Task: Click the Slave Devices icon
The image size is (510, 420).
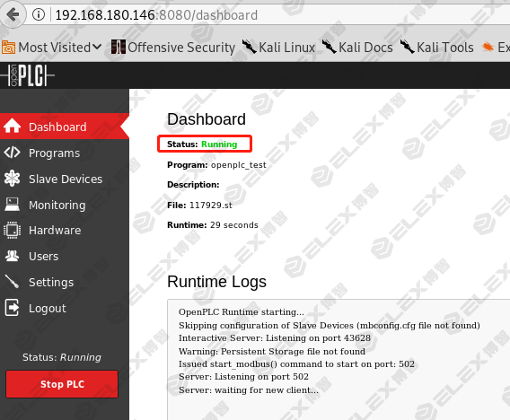Action: pyautogui.click(x=12, y=179)
